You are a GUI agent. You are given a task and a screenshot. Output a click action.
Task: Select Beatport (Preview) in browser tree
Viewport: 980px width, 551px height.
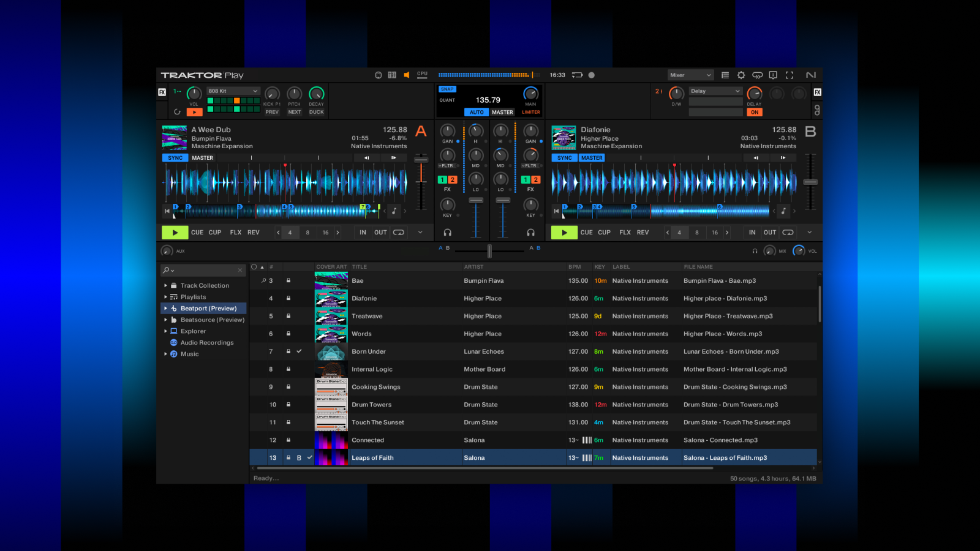pos(203,309)
